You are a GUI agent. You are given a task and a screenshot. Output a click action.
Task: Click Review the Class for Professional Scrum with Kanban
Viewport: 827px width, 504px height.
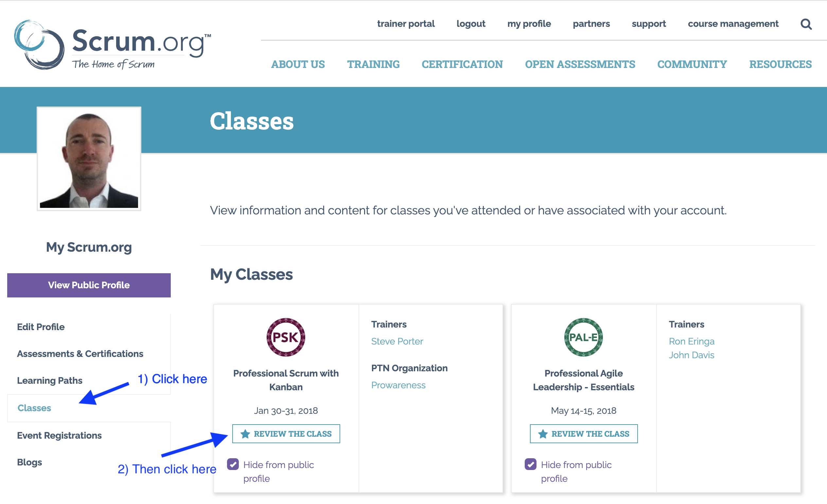(x=286, y=434)
